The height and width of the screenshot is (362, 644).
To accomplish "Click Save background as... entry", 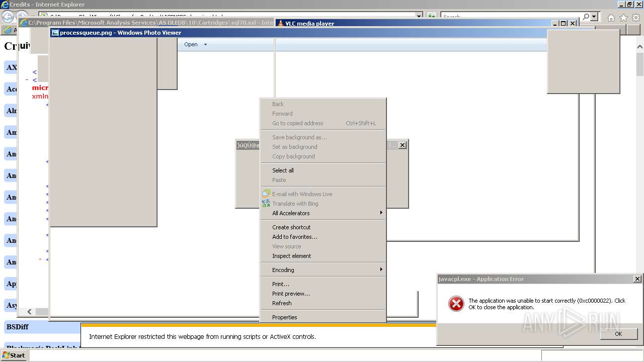I will pos(323,137).
